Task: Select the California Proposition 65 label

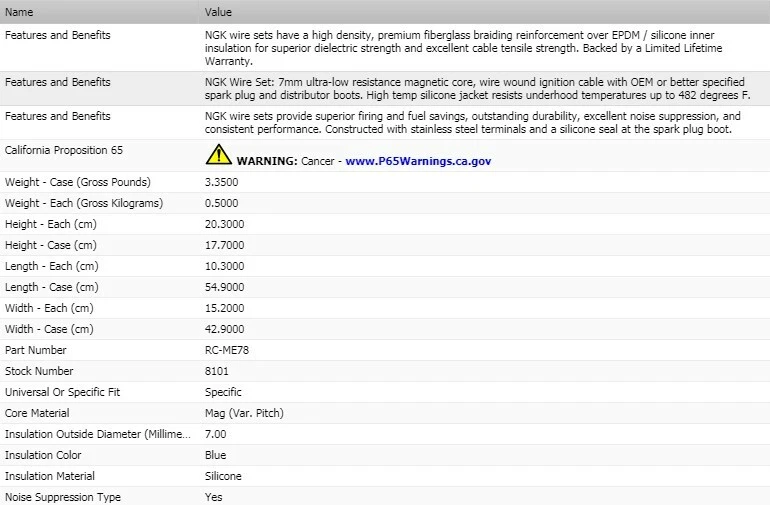Action: point(64,150)
